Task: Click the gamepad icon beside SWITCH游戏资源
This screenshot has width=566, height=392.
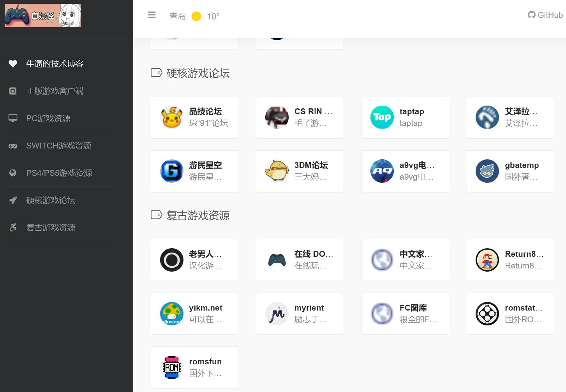Action: pyautogui.click(x=13, y=146)
